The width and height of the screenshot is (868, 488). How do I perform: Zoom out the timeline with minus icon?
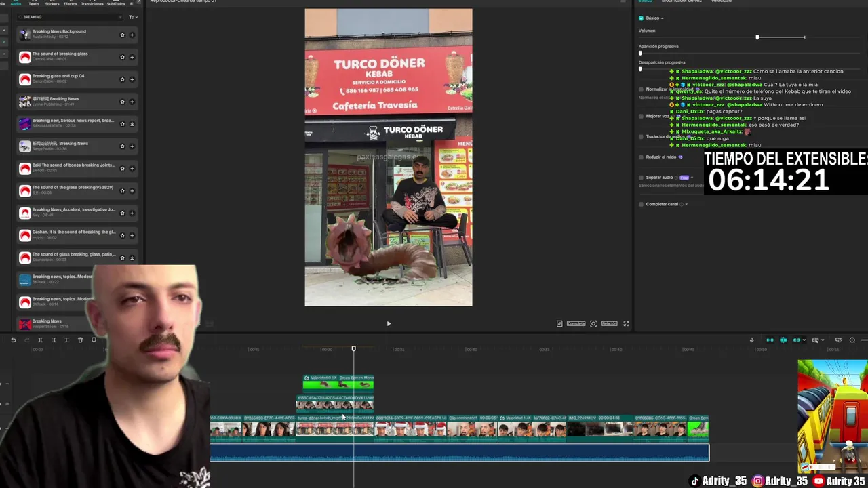[x=852, y=340]
